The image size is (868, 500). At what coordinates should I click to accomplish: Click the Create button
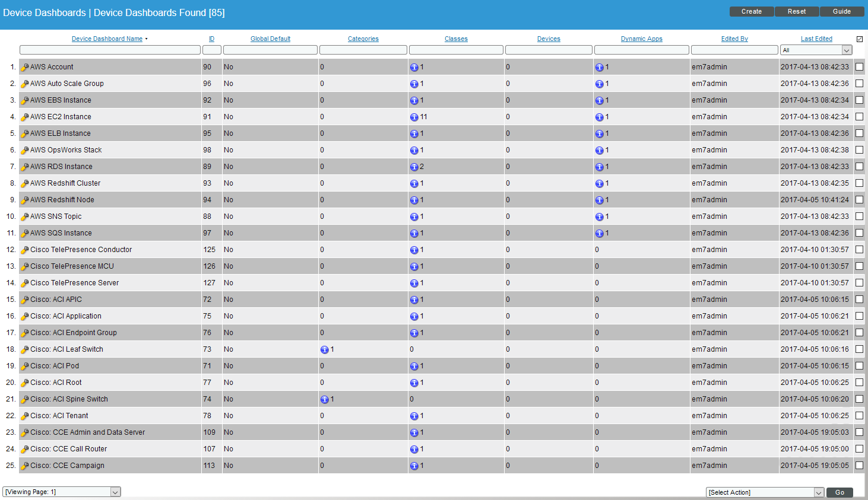point(751,11)
